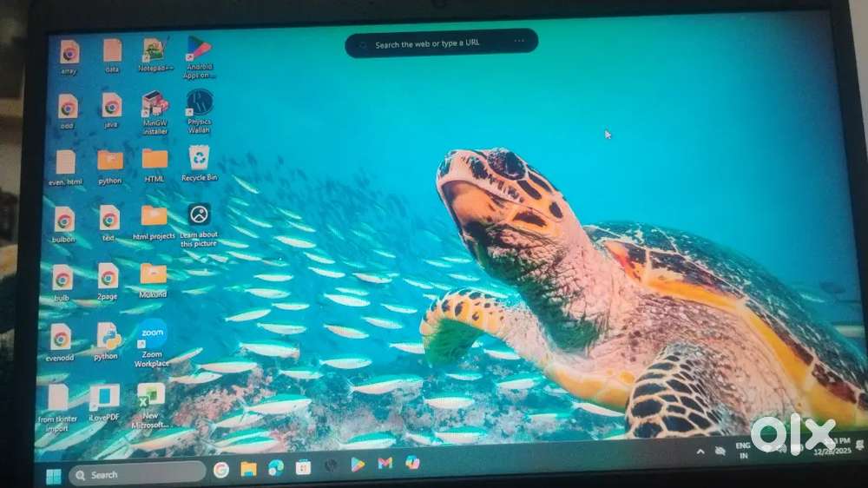Click the Google Chrome taskbar icon
This screenshot has height=488, width=868.
[x=221, y=470]
